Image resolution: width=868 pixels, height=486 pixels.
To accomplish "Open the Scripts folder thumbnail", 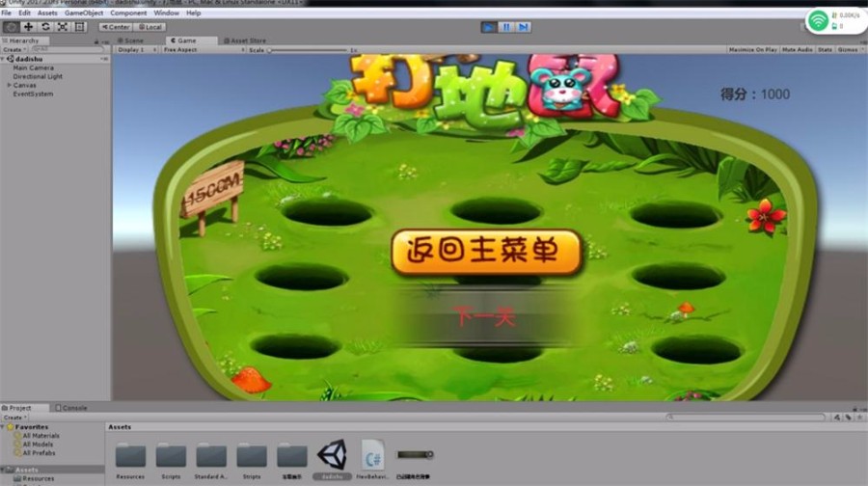I will 171,456.
